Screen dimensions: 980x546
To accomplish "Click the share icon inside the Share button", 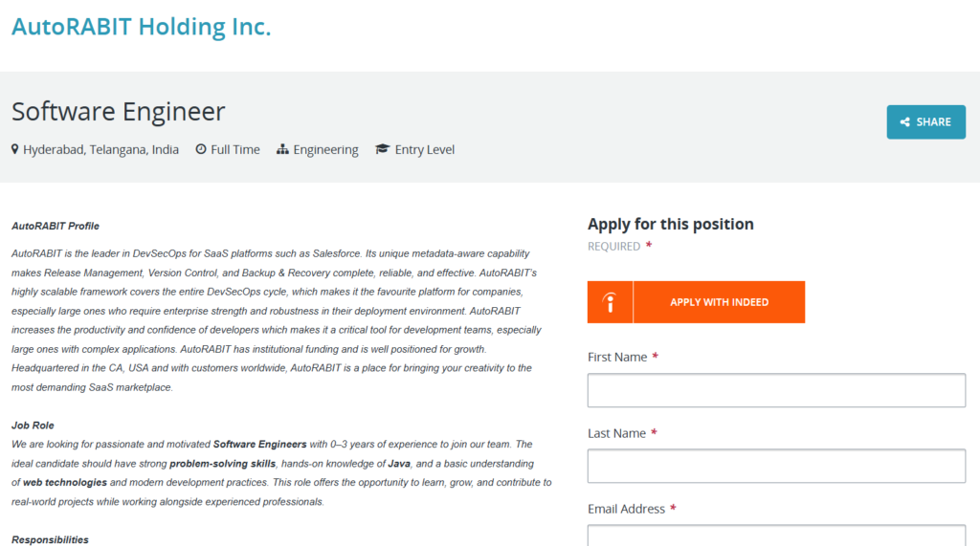I will (x=905, y=121).
